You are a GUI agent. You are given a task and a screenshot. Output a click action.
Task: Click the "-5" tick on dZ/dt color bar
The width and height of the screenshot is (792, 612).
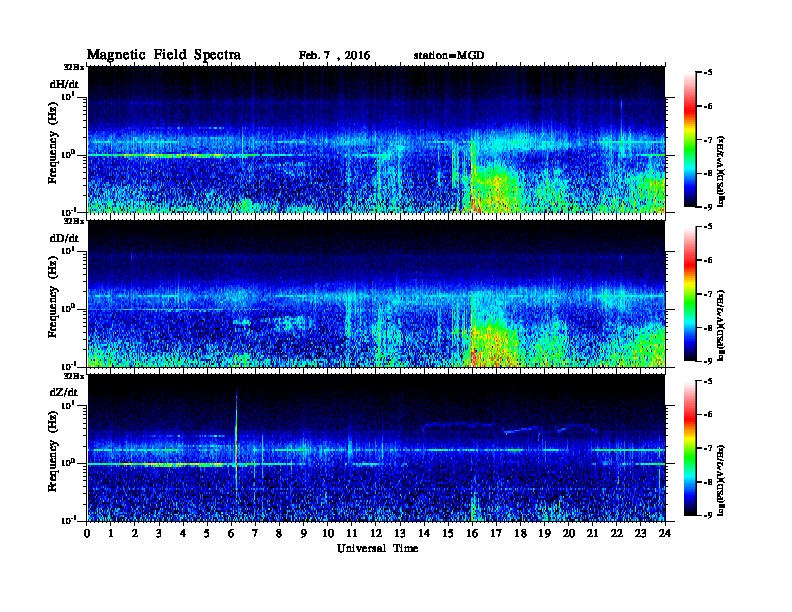tap(708, 381)
